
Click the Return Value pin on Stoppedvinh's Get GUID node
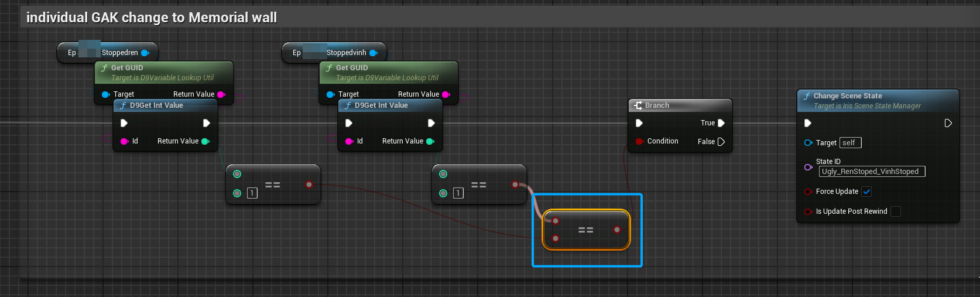[446, 94]
